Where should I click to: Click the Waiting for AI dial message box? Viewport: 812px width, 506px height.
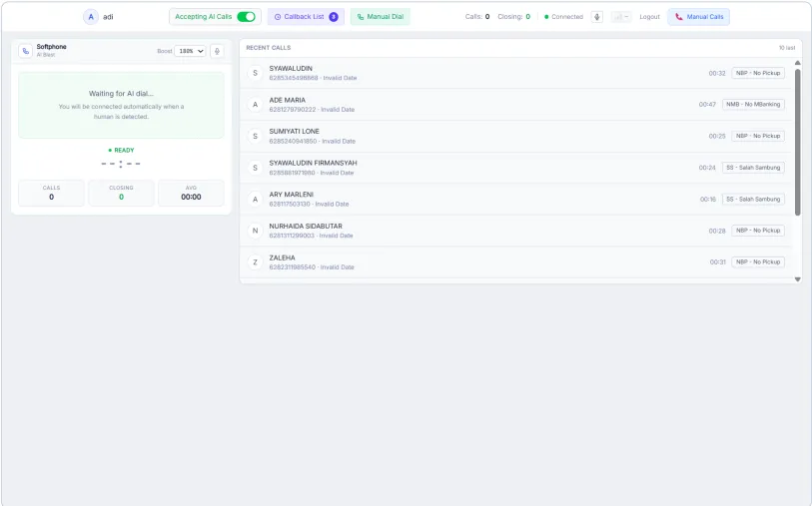tap(121, 105)
